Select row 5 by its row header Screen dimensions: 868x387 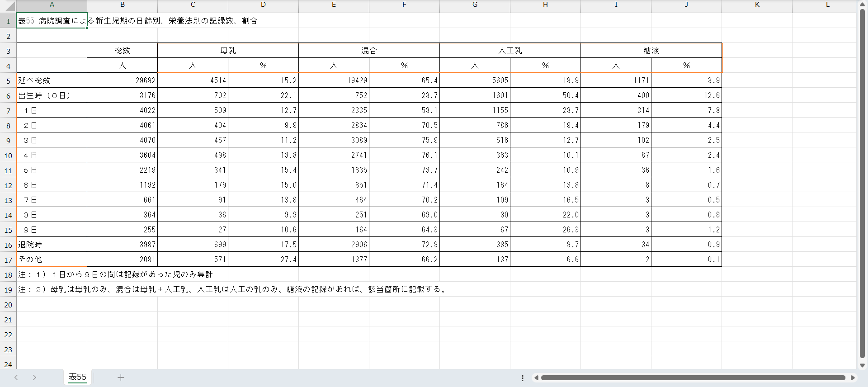tap(8, 81)
